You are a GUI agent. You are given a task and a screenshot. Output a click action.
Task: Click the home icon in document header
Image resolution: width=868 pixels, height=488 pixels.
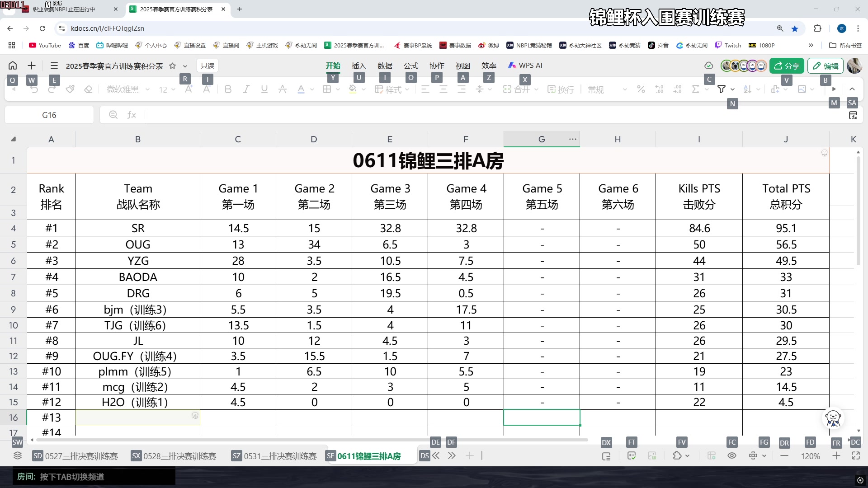[13, 66]
